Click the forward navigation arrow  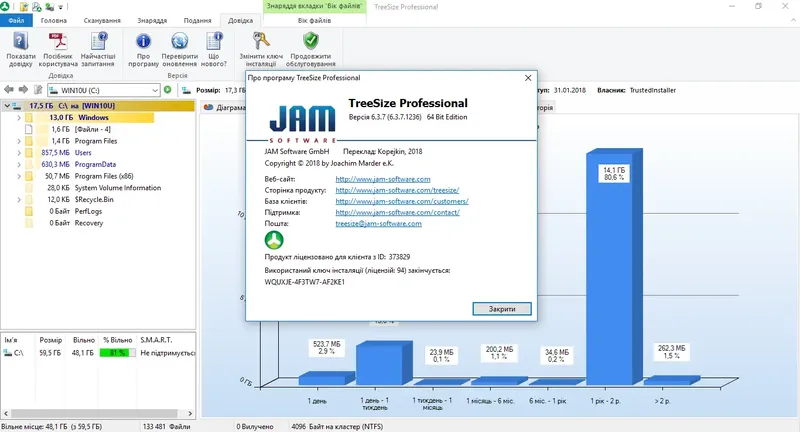tap(23, 90)
